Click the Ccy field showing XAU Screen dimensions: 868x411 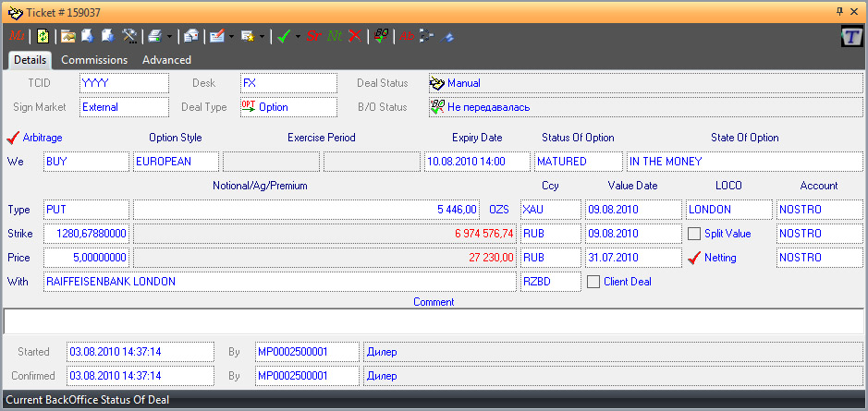click(551, 210)
